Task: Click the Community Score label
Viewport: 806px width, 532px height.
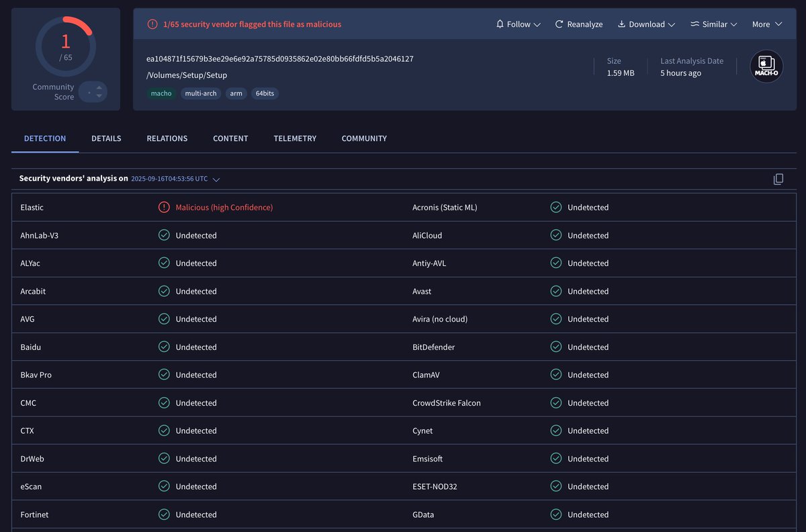Action: (53, 92)
